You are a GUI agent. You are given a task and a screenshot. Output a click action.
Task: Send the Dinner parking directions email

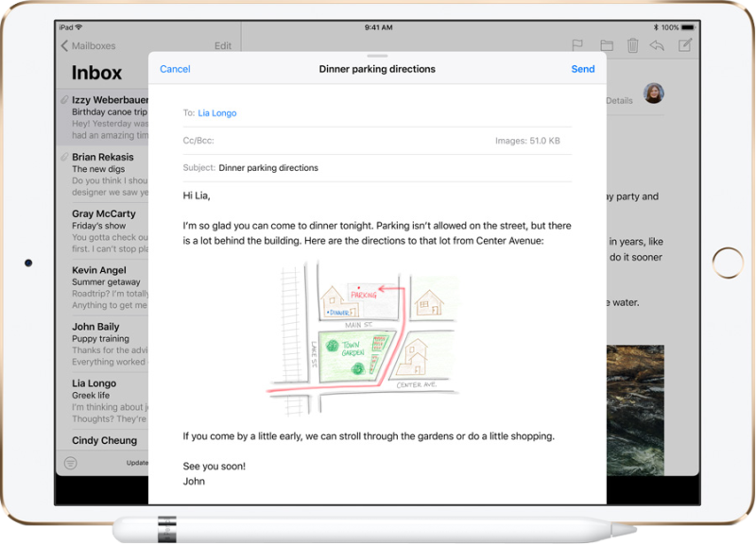[583, 69]
